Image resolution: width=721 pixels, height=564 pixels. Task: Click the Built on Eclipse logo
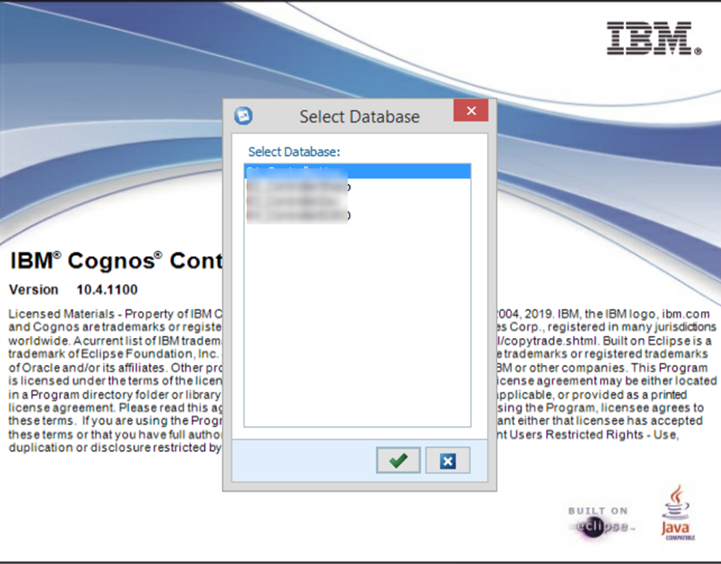click(x=601, y=522)
